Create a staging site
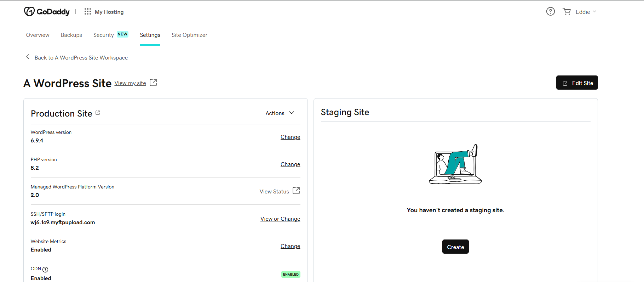Image resolution: width=644 pixels, height=282 pixels. (x=455, y=247)
